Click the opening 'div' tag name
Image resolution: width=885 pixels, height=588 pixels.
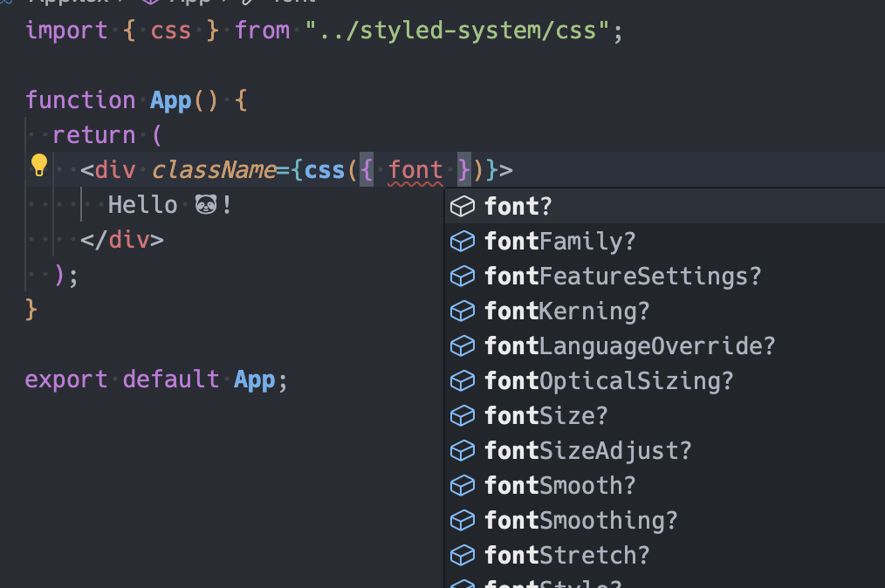(x=115, y=170)
